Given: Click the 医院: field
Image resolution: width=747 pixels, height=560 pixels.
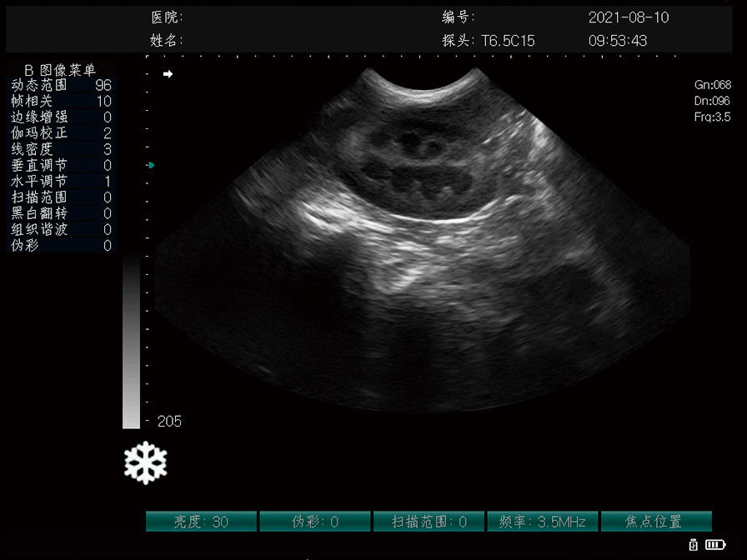Looking at the screenshot, I should [x=168, y=17].
